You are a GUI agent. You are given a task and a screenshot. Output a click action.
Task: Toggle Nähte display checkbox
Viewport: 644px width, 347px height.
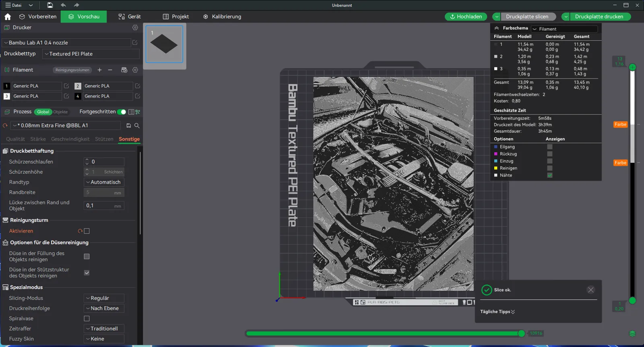tap(550, 175)
